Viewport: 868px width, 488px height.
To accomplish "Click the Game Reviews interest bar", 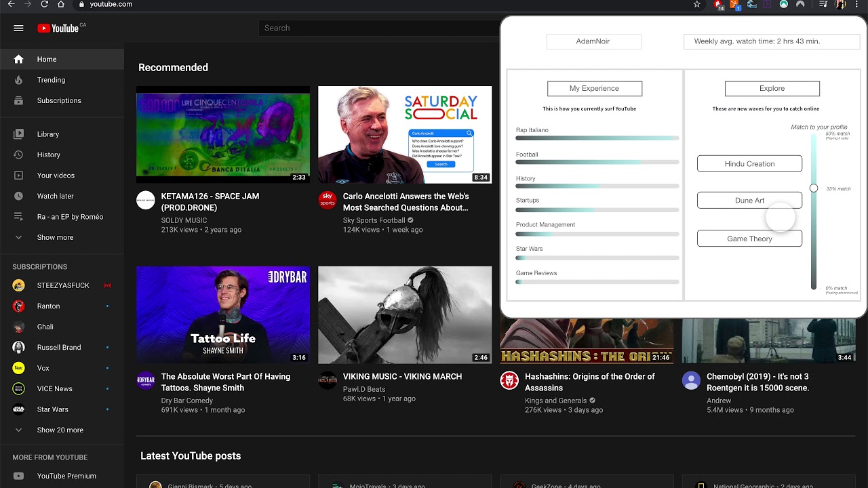I will (x=597, y=282).
